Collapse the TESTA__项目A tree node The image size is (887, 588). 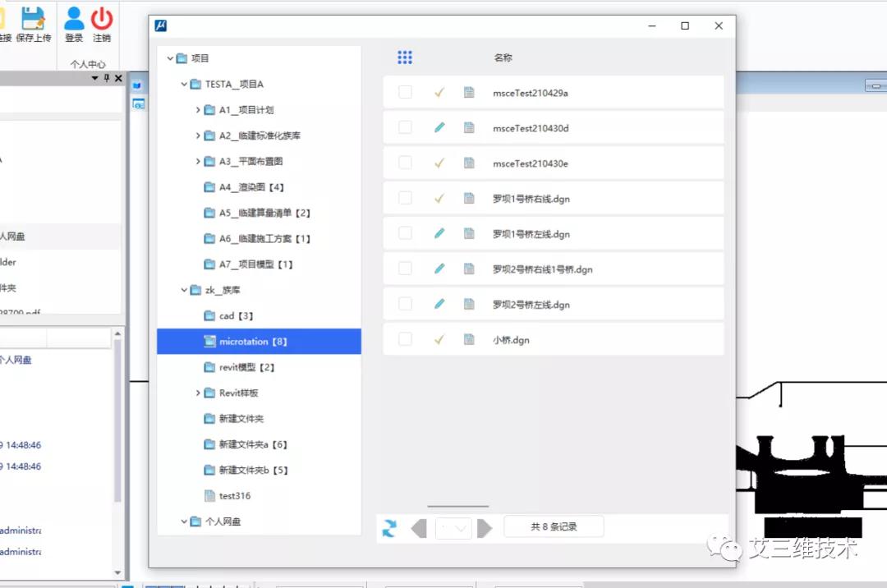pyautogui.click(x=183, y=83)
